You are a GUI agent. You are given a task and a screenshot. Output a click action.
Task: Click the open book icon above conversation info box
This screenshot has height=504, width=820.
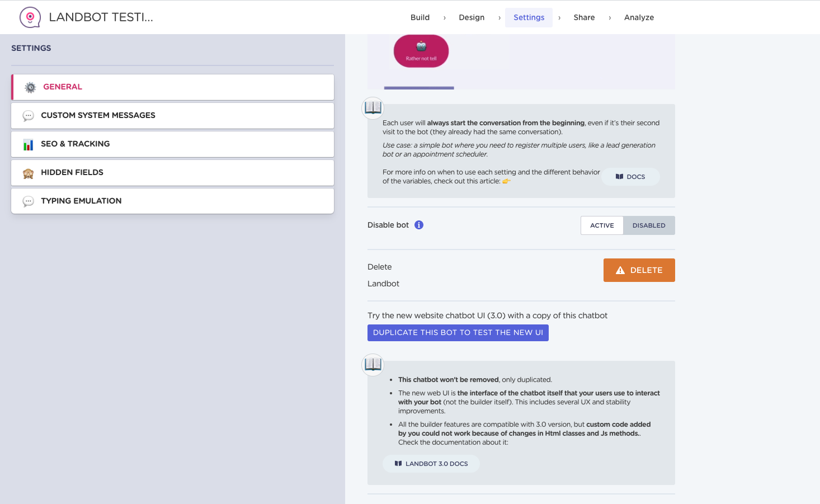(373, 107)
